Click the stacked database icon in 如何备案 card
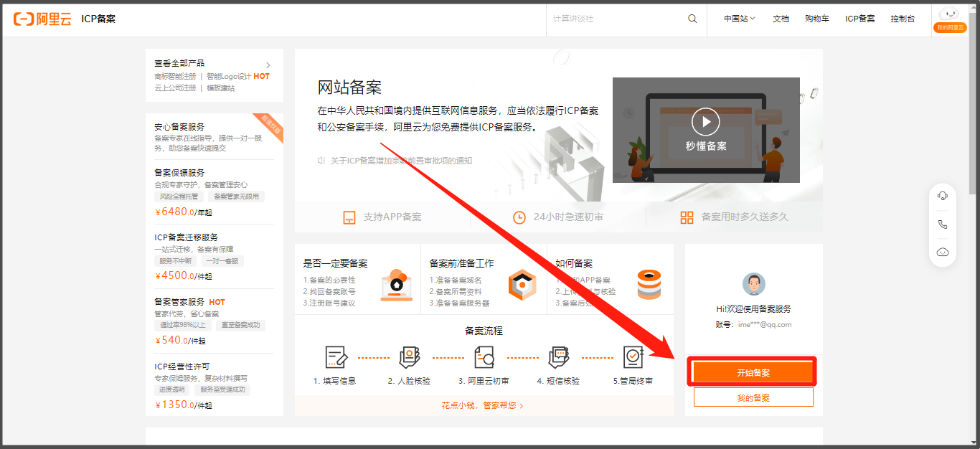980x449 pixels. 649,285
